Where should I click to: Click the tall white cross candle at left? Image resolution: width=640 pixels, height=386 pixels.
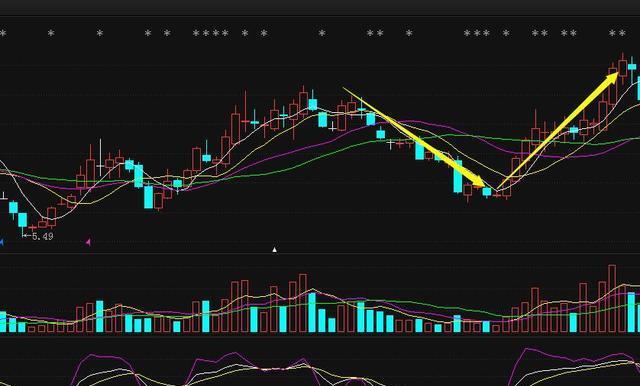pos(100,158)
